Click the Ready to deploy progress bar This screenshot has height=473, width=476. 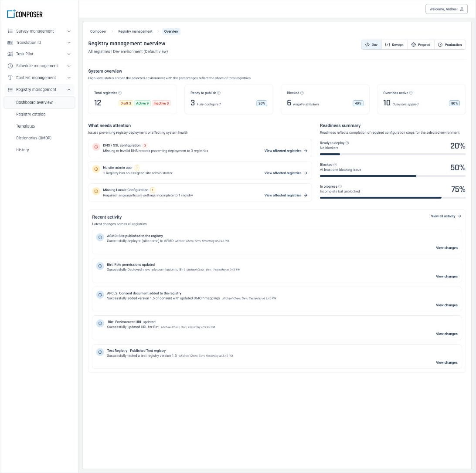(x=392, y=155)
